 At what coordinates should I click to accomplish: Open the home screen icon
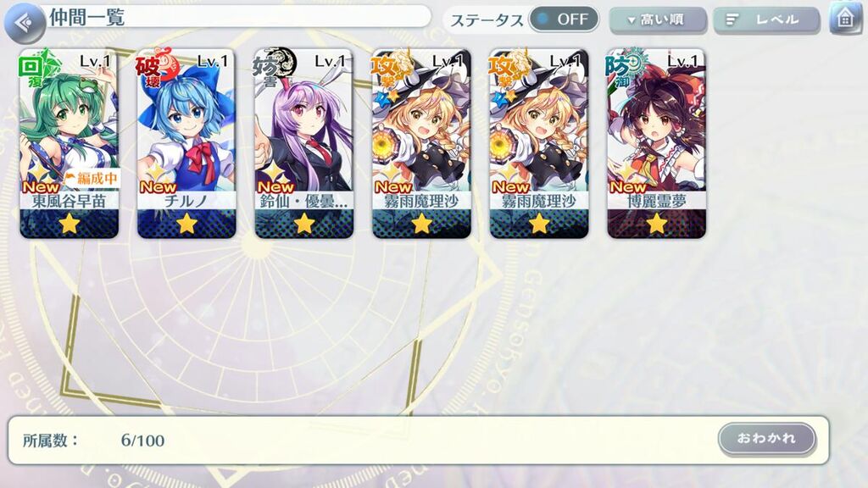coord(845,19)
